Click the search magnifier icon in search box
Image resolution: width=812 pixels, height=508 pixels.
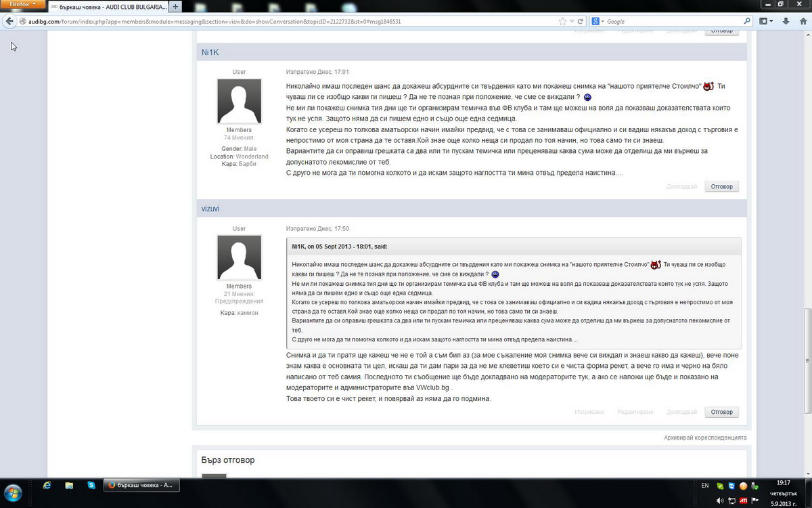point(747,21)
